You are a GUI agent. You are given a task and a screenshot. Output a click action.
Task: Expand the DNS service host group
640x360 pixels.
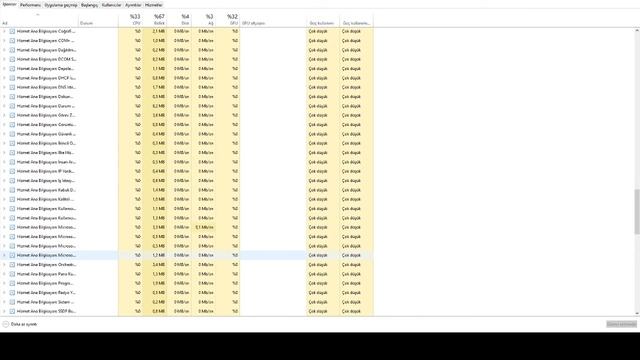(4, 87)
